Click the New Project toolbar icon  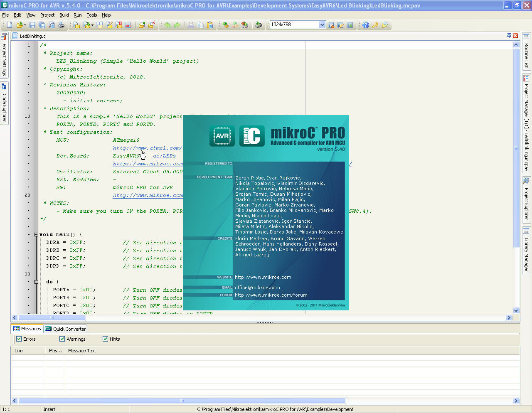(77, 25)
